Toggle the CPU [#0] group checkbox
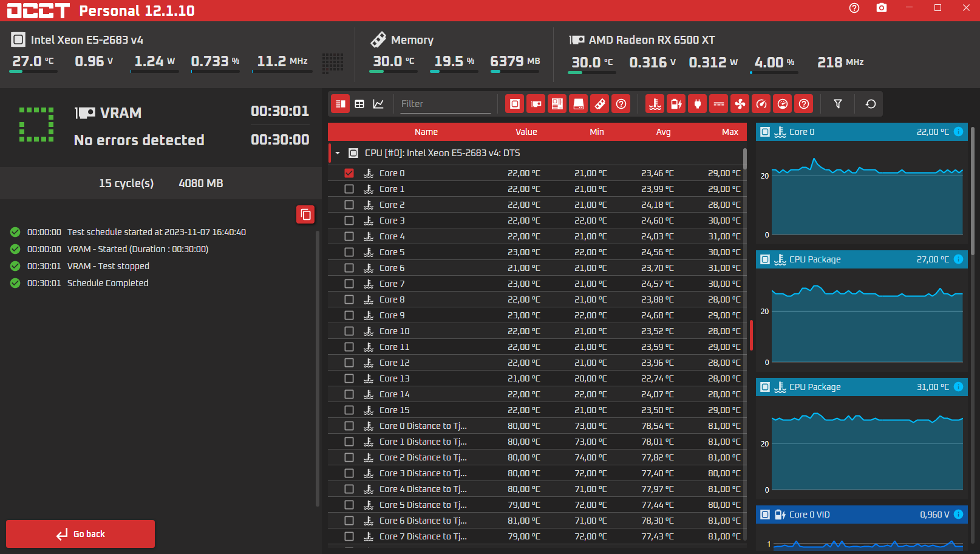This screenshot has height=554, width=980. point(353,153)
